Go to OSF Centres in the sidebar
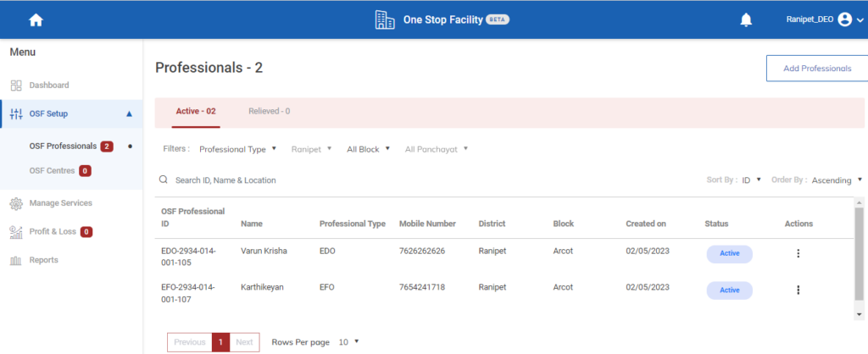Viewport: 868px width, 354px height. click(53, 171)
